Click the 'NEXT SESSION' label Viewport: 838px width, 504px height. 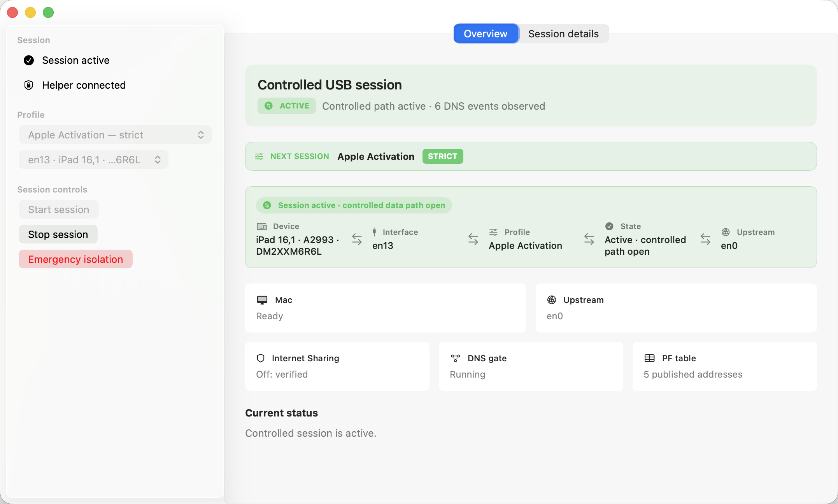tap(300, 156)
